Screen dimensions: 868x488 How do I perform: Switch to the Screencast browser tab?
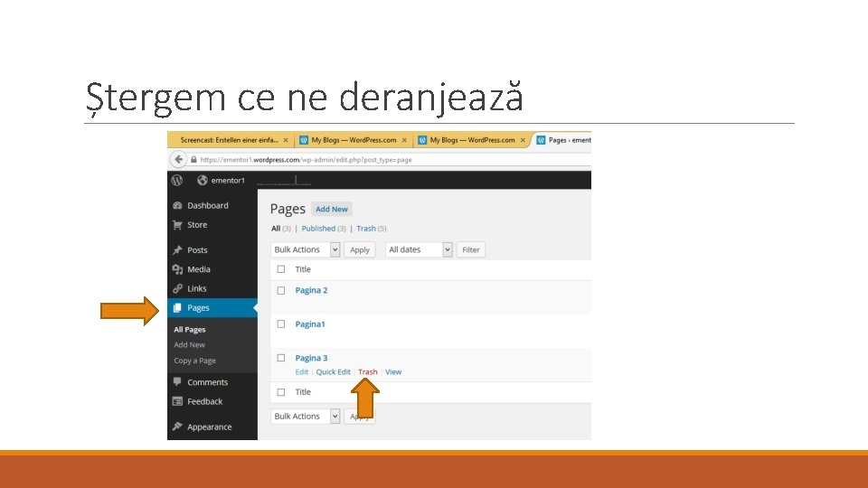point(229,140)
